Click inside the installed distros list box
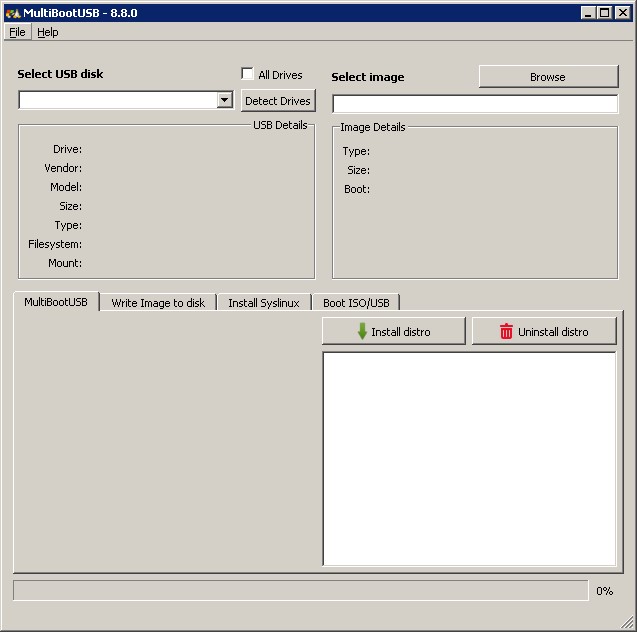Screen dimensions: 637x632 point(469,459)
